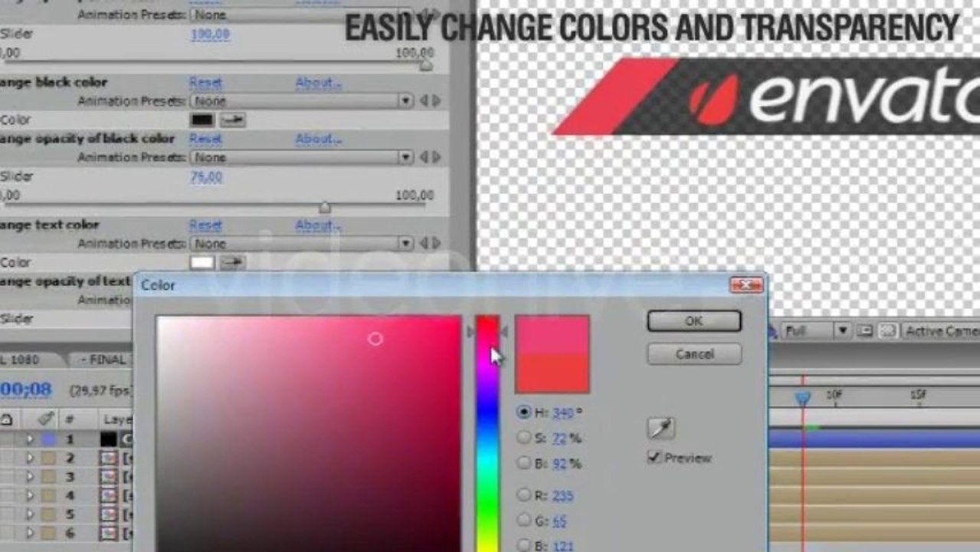The image size is (980, 552).
Task: Select the S saturation radio button
Action: tap(524, 438)
